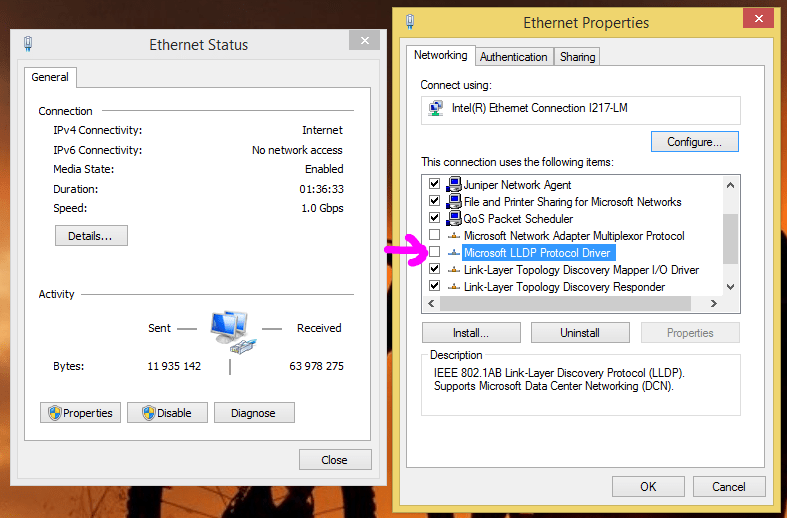Click the 11 935 142 sent bytes value
Viewport: 787px width, 518px height.
coord(174,366)
